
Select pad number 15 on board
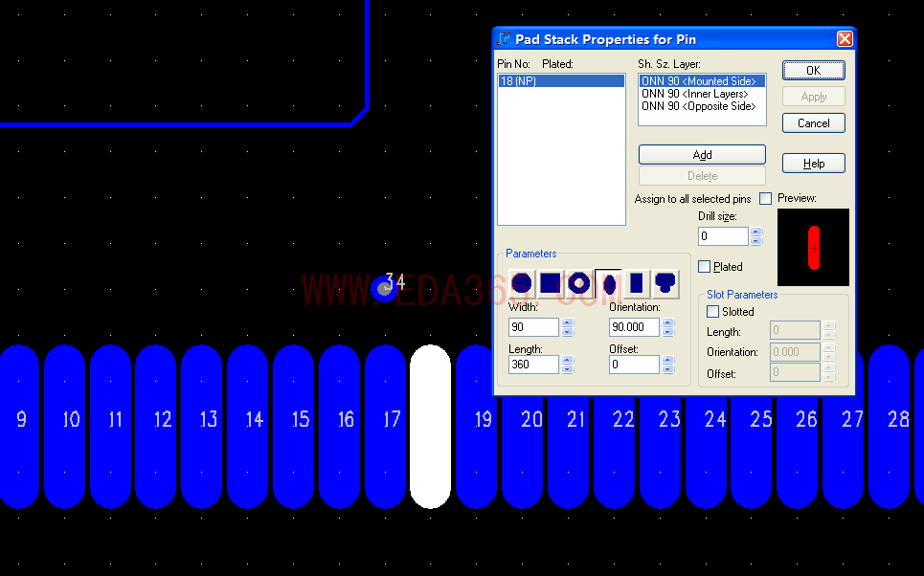(293, 427)
